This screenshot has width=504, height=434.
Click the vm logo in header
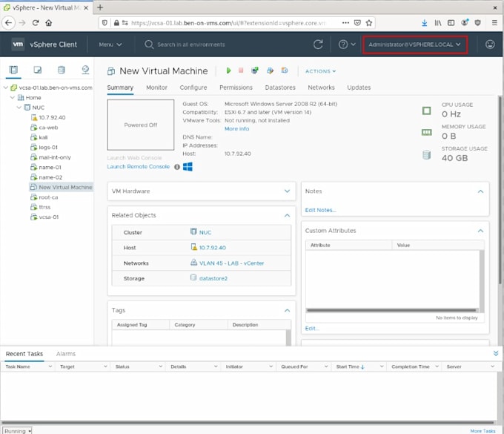(x=18, y=44)
